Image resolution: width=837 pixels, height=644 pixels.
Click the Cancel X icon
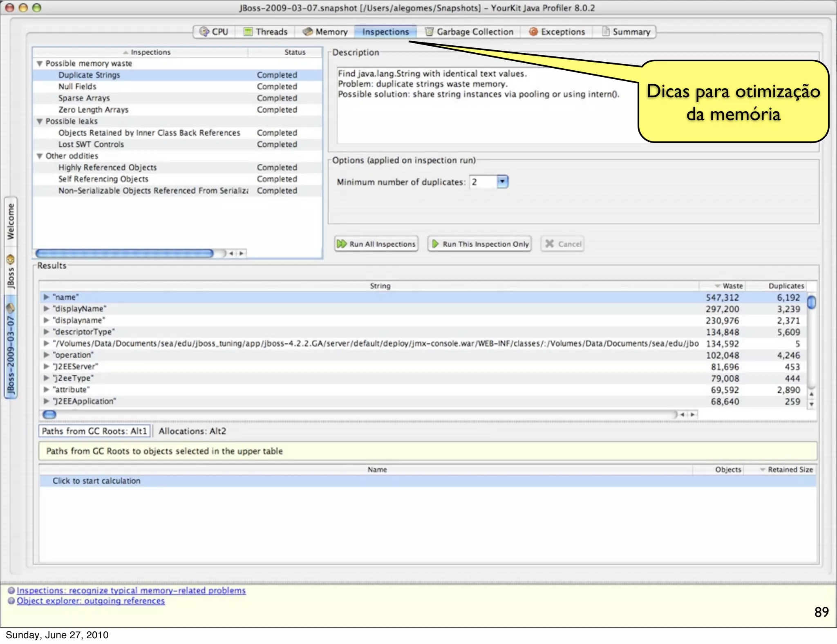pyautogui.click(x=550, y=244)
